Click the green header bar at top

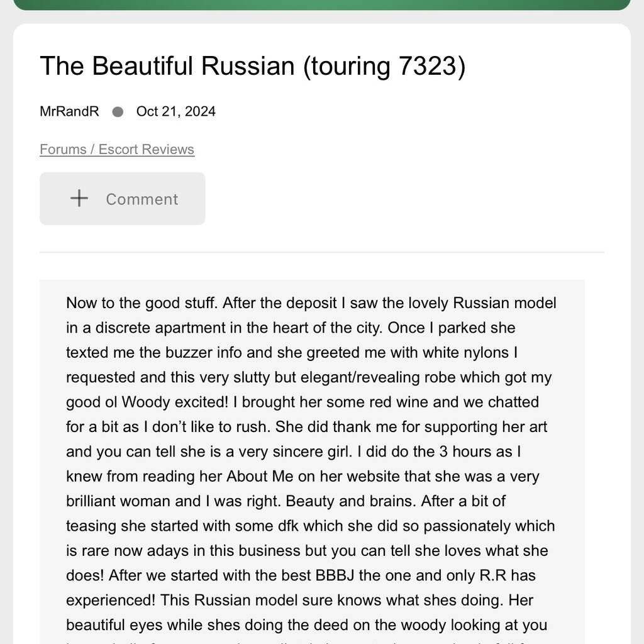pyautogui.click(x=322, y=4)
